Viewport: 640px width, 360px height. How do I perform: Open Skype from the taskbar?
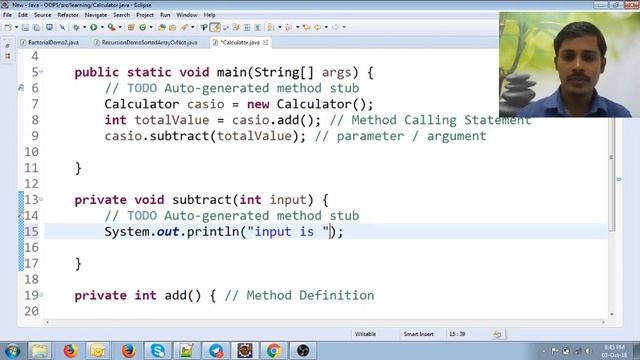coord(158,351)
